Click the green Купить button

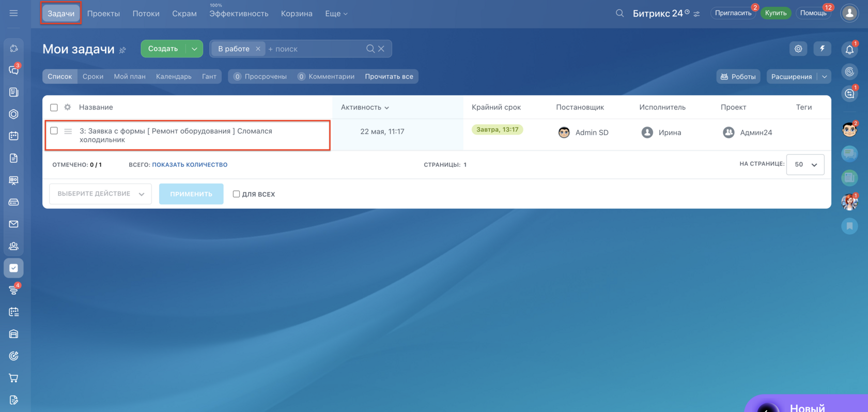click(x=776, y=13)
